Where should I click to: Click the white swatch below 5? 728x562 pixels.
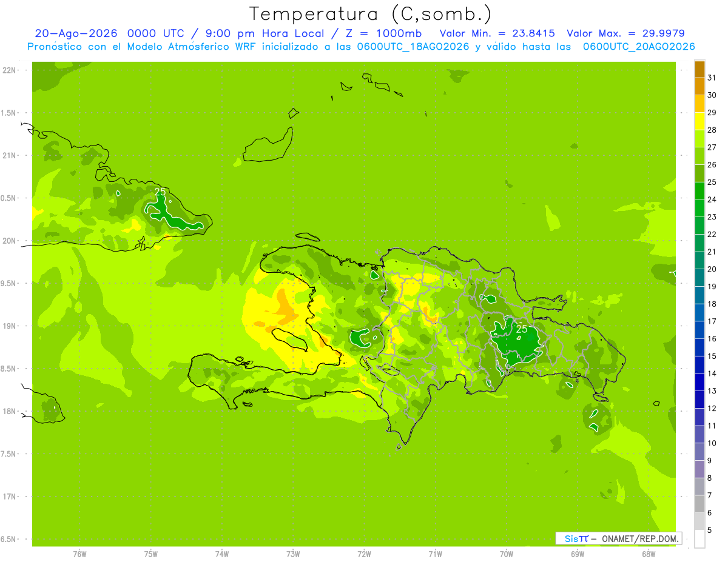click(x=699, y=539)
